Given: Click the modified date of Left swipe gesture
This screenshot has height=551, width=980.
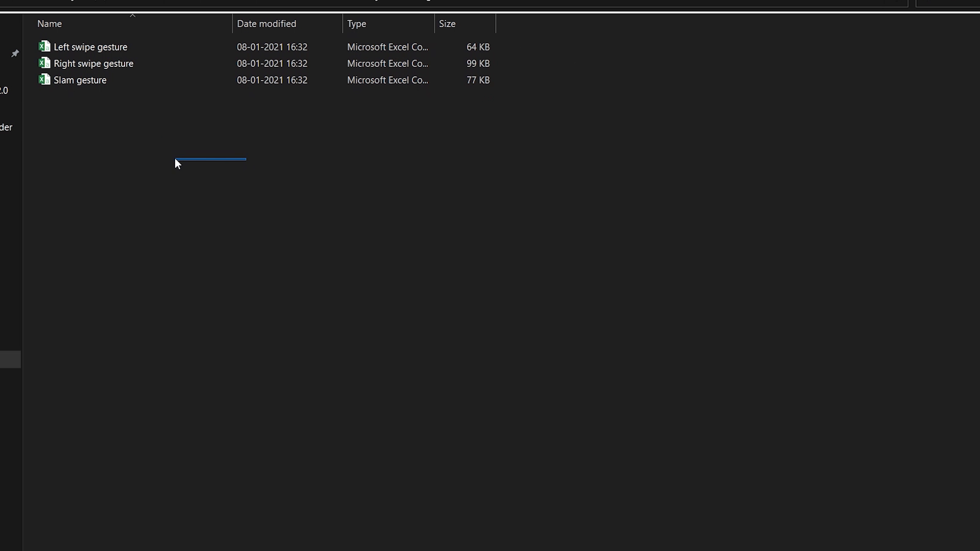Looking at the screenshot, I should (x=272, y=47).
